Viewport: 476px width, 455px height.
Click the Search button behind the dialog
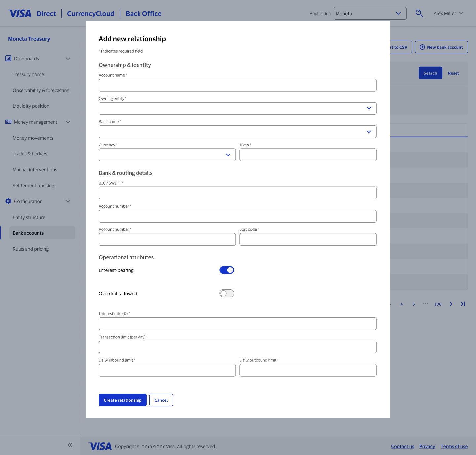430,73
